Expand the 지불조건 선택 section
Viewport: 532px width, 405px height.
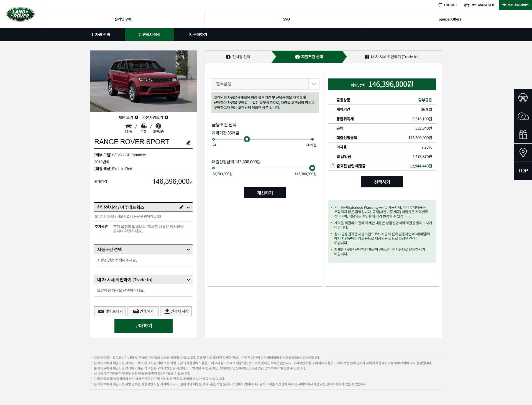(143, 249)
